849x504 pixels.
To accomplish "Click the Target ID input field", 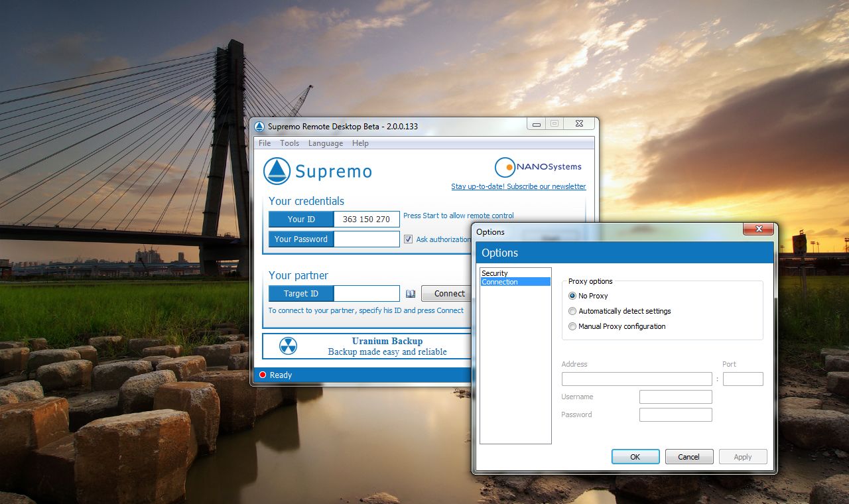I will coord(367,294).
